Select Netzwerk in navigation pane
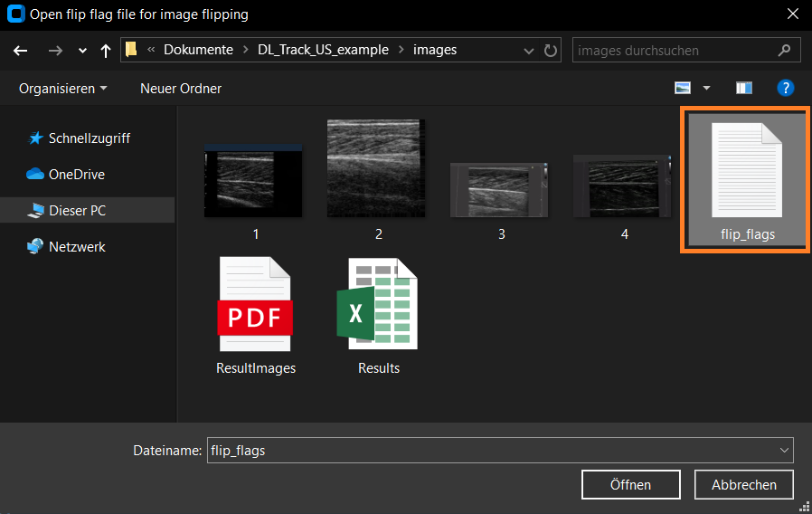This screenshot has width=812, height=514. coord(77,247)
